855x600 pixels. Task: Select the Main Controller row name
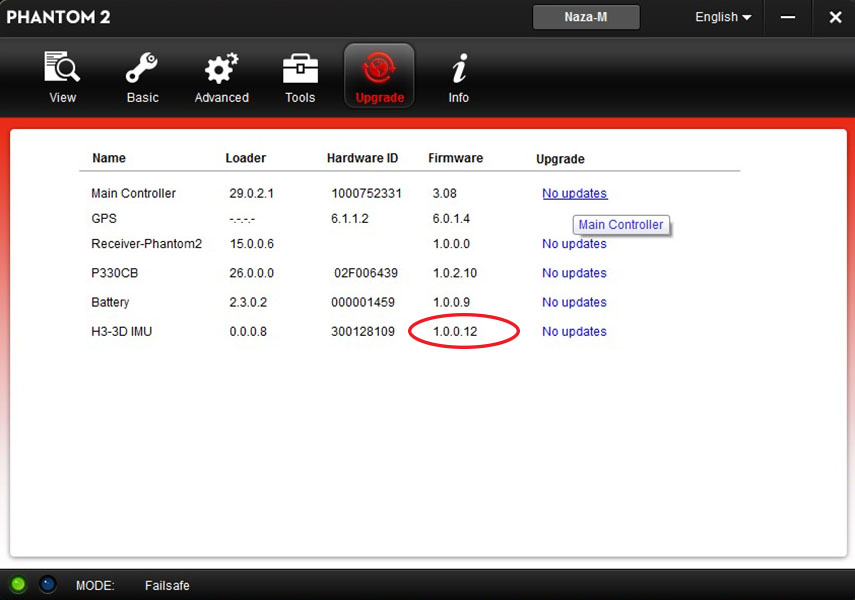pyautogui.click(x=133, y=193)
